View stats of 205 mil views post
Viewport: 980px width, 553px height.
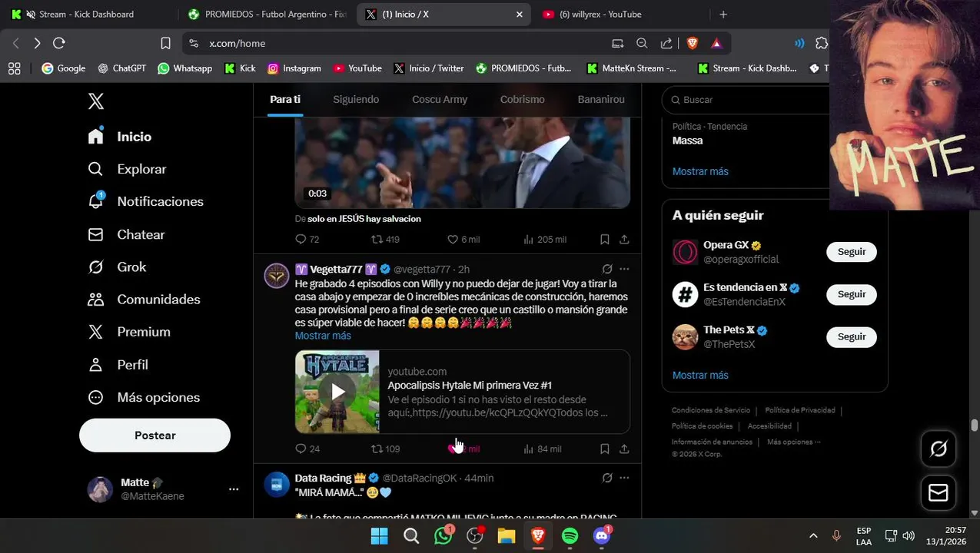point(544,240)
